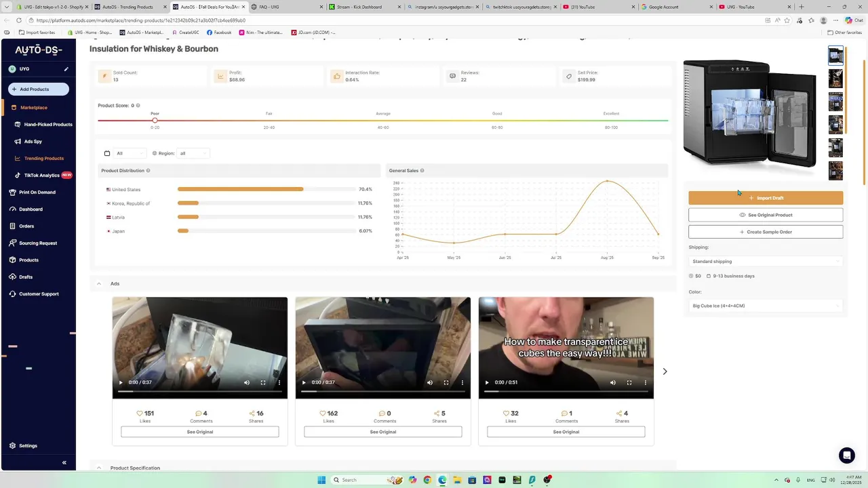Click the Product Distribution info icon
Viewport: 868px width, 488px height.
[x=148, y=171]
